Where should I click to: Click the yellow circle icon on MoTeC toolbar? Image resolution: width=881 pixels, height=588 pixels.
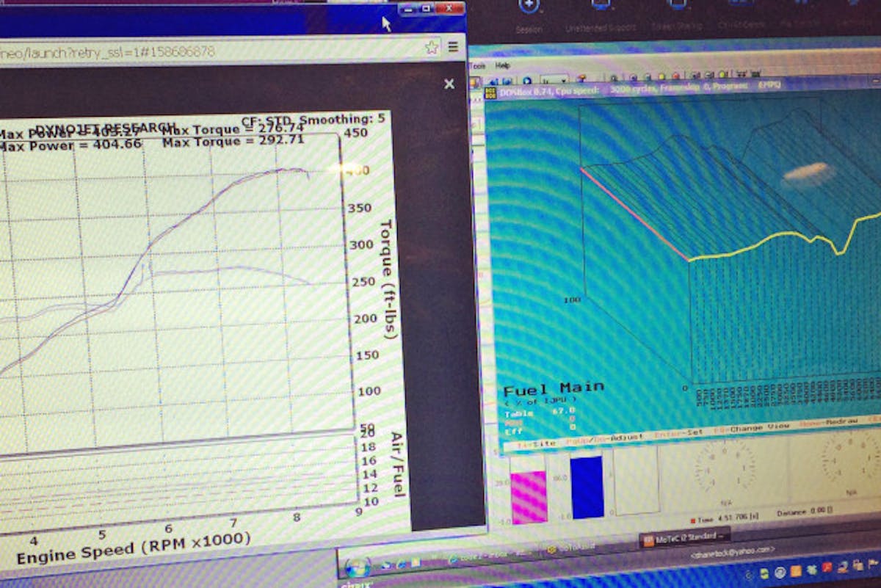click(661, 76)
